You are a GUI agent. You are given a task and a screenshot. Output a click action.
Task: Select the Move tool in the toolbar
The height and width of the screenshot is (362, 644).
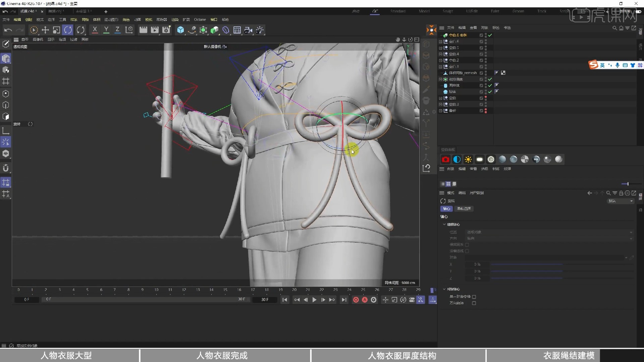(45, 30)
